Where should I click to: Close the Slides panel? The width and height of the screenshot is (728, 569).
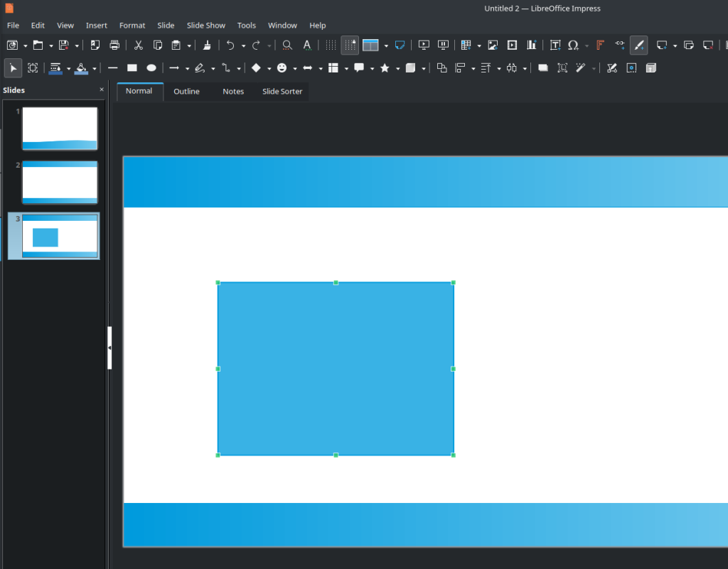102,90
